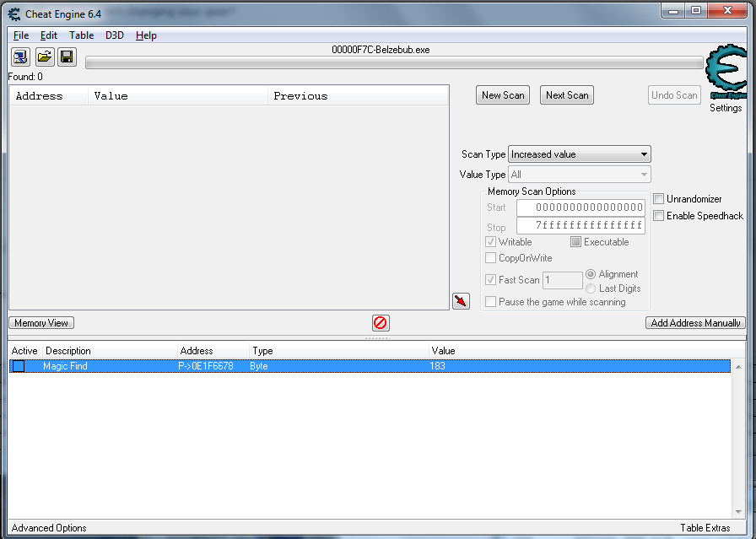
Task: Open the D3D menu
Action: (114, 35)
